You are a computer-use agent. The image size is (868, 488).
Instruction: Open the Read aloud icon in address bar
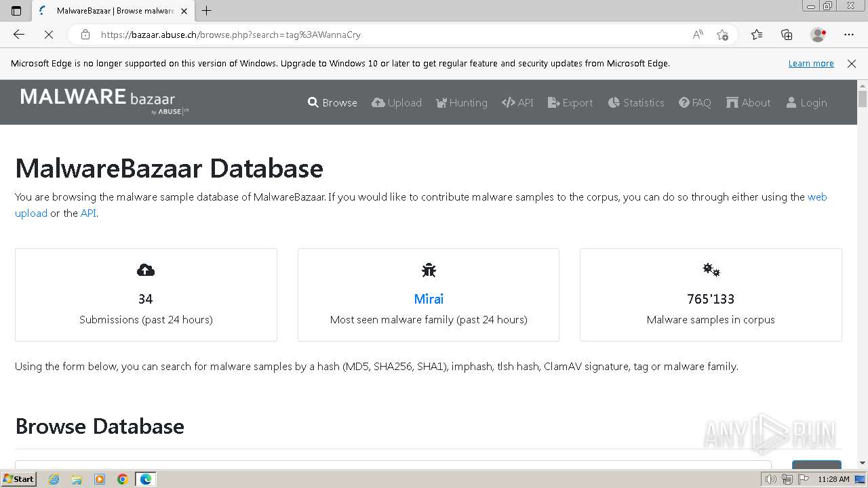[x=698, y=35]
